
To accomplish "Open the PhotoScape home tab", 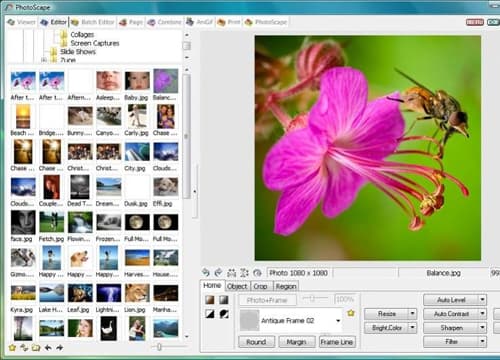I will coord(266,22).
